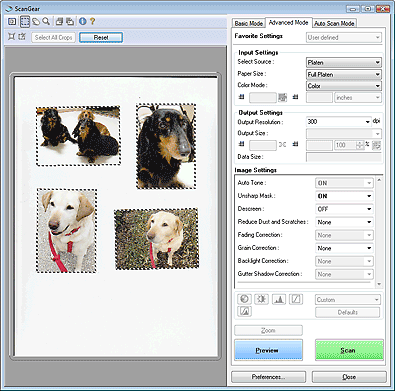Click the input width field

click(263, 97)
